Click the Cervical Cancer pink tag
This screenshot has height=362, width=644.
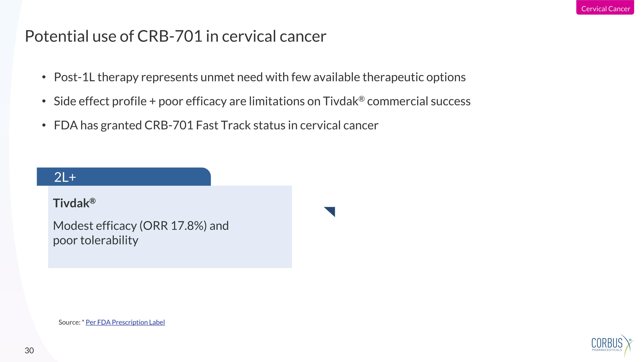click(605, 9)
